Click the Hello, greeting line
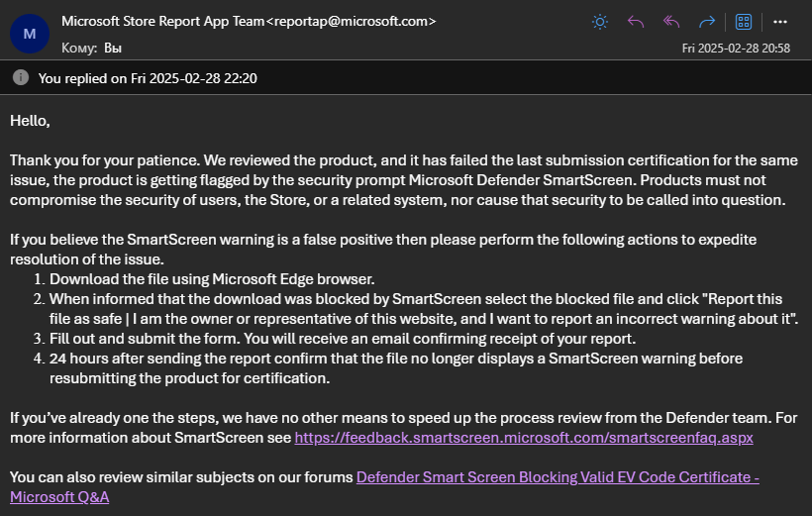The width and height of the screenshot is (812, 516). point(30,121)
